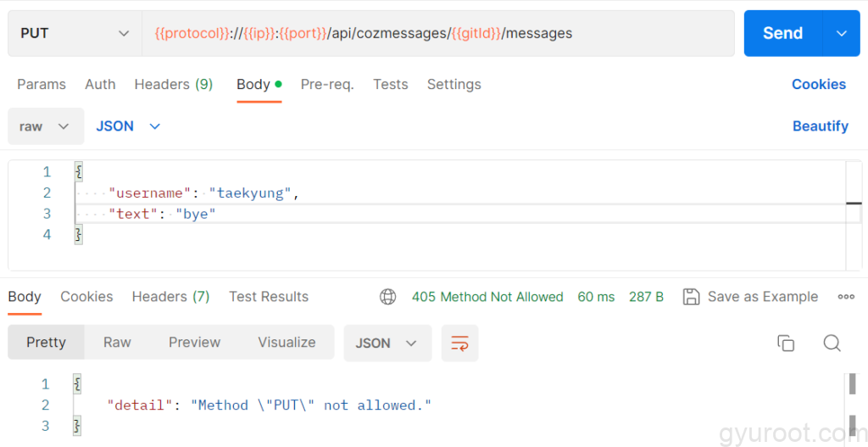The image size is (868, 447).
Task: Open the PUT method dropdown
Action: (75, 33)
